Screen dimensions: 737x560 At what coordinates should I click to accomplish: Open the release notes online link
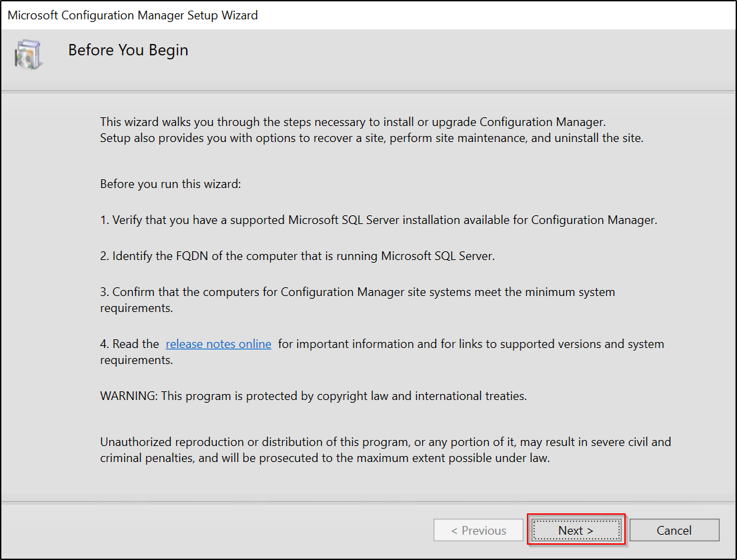point(219,344)
